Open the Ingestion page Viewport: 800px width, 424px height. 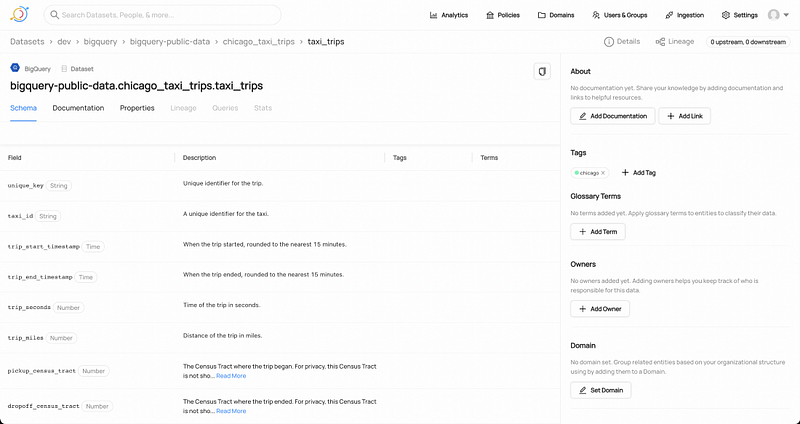click(685, 15)
